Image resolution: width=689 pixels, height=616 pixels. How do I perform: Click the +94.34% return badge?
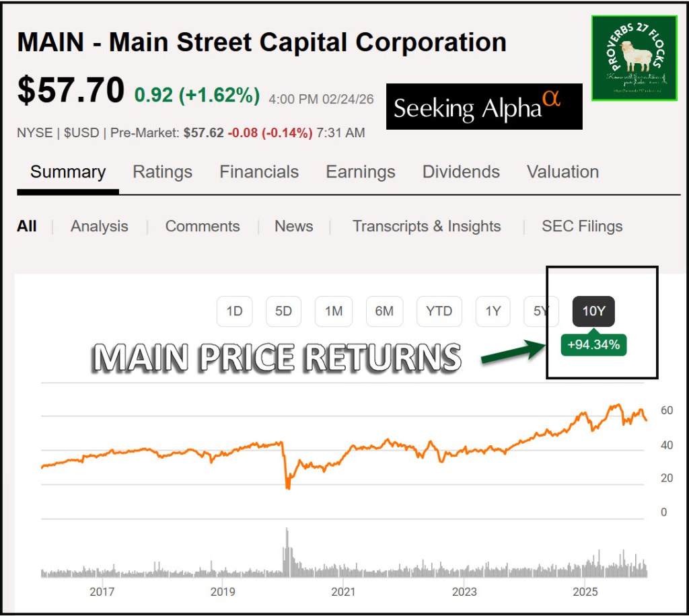tap(593, 346)
